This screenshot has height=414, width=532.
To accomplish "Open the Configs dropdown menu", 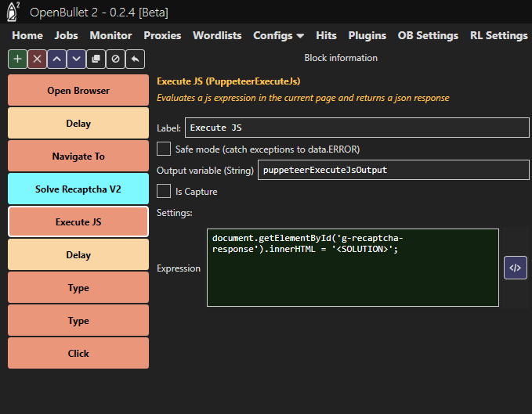I will 278,35.
